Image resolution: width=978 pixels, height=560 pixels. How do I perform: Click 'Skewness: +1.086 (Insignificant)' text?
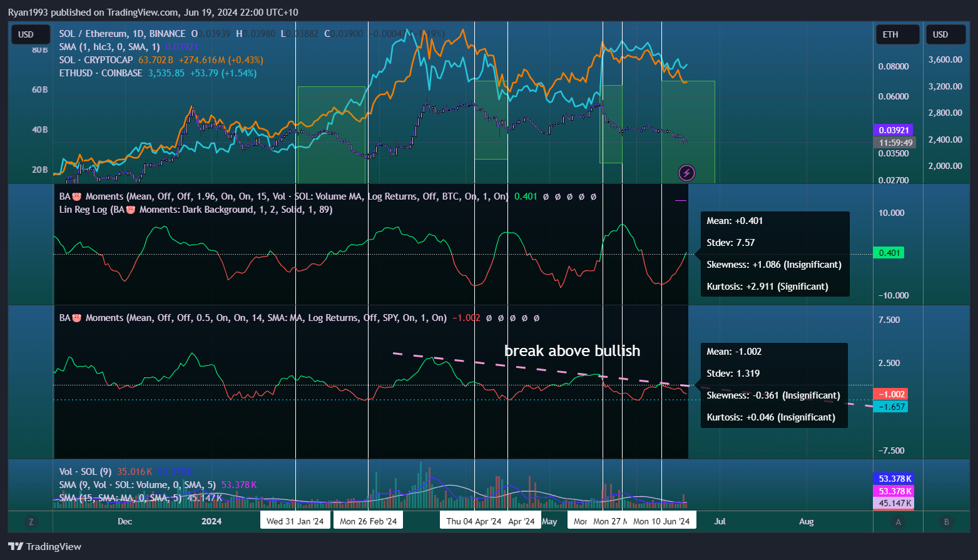(774, 265)
